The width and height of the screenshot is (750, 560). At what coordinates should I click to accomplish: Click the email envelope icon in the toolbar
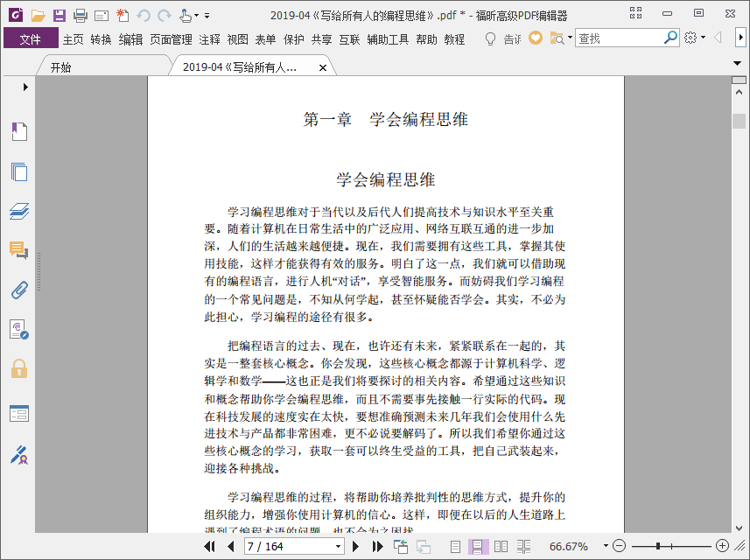tap(102, 16)
